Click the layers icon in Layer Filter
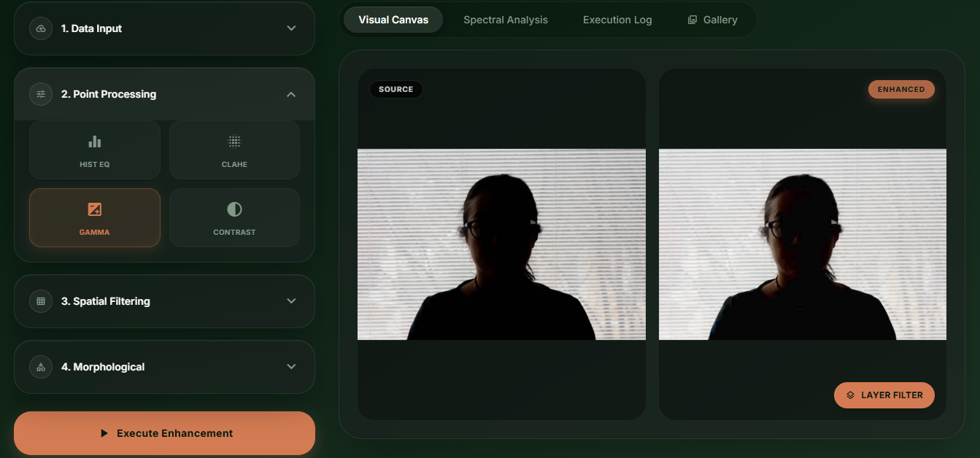This screenshot has width=980, height=458. pyautogui.click(x=850, y=395)
